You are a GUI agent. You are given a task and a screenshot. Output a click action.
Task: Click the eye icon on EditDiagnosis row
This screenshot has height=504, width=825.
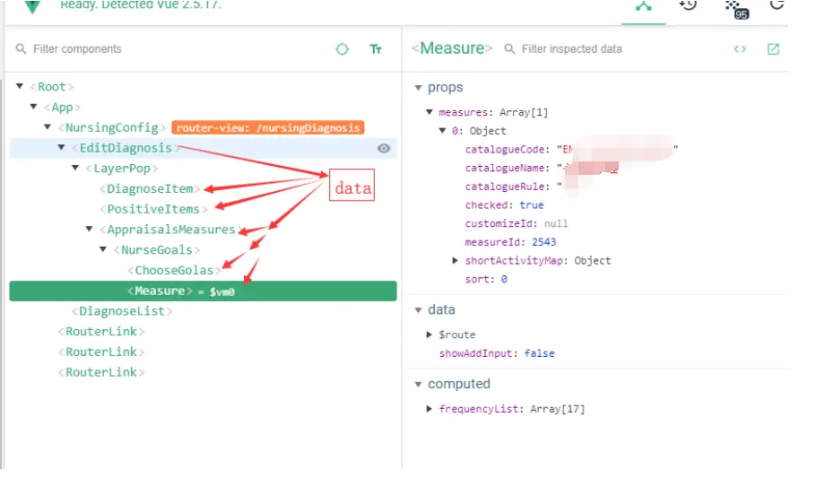(x=384, y=148)
